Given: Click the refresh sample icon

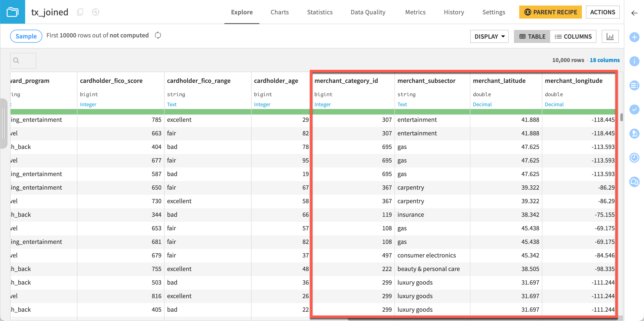Looking at the screenshot, I should coord(158,35).
